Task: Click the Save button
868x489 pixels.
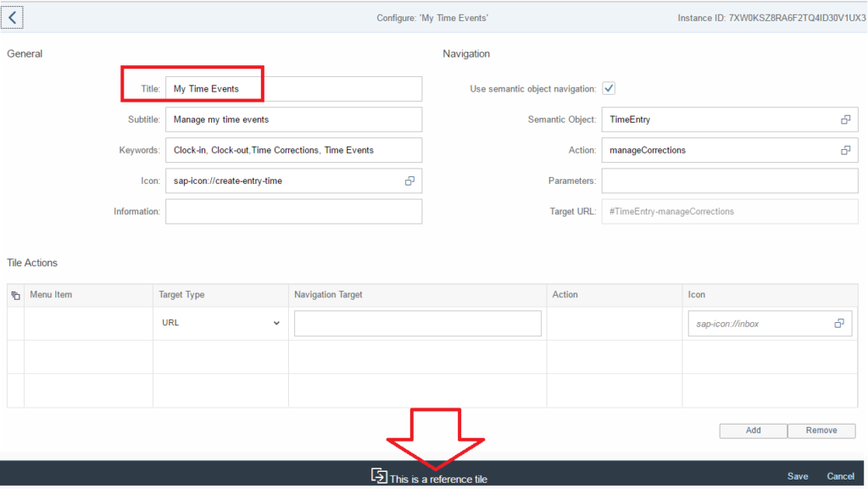Action: [798, 476]
